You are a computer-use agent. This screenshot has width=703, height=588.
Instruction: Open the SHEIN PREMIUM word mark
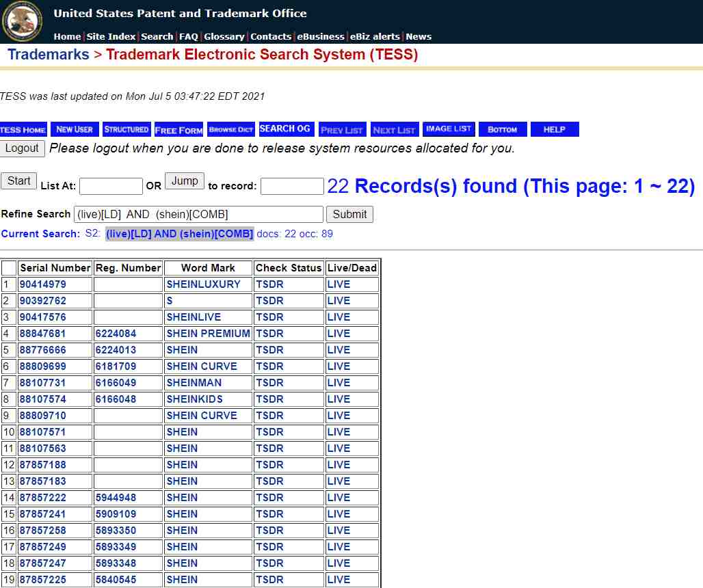pyautogui.click(x=209, y=334)
